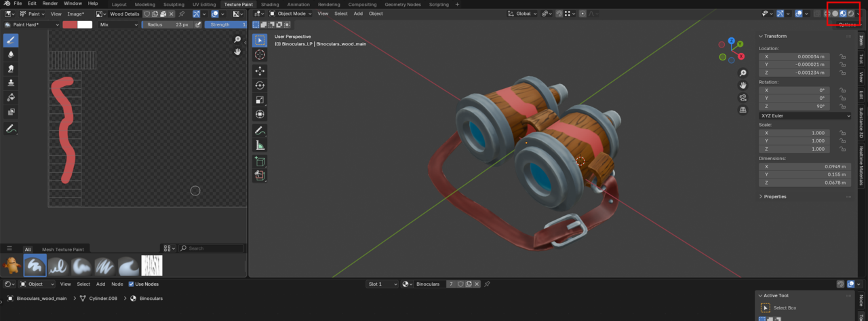Click the red primary color swatch

pos(70,24)
